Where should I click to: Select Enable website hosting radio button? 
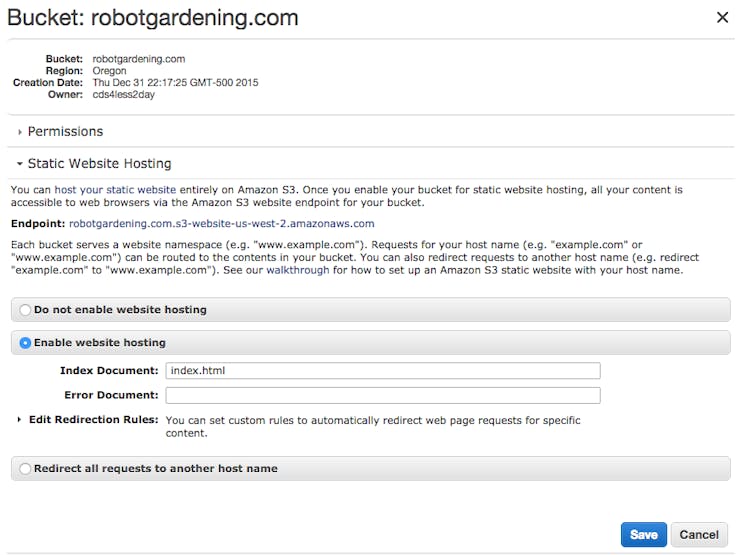25,343
